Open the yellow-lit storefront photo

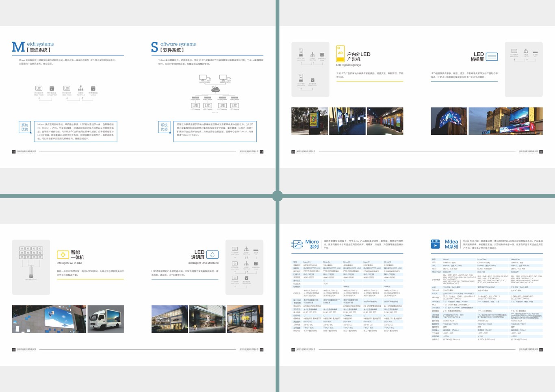245,319
